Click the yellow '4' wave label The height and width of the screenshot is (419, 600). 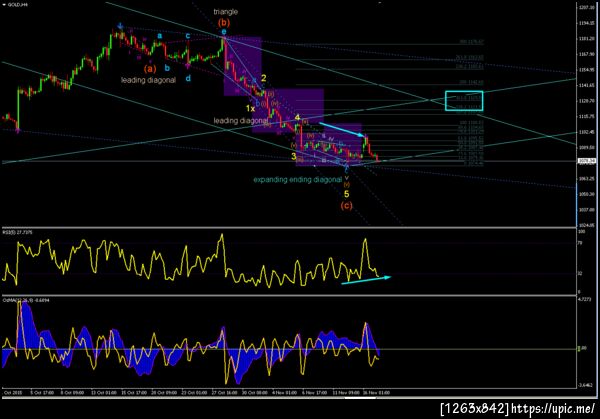[297, 118]
